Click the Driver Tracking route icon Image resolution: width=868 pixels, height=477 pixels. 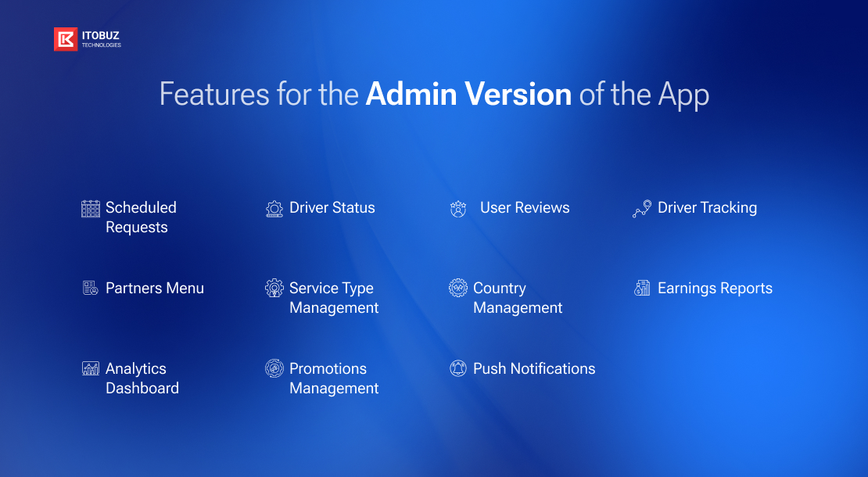[642, 209]
